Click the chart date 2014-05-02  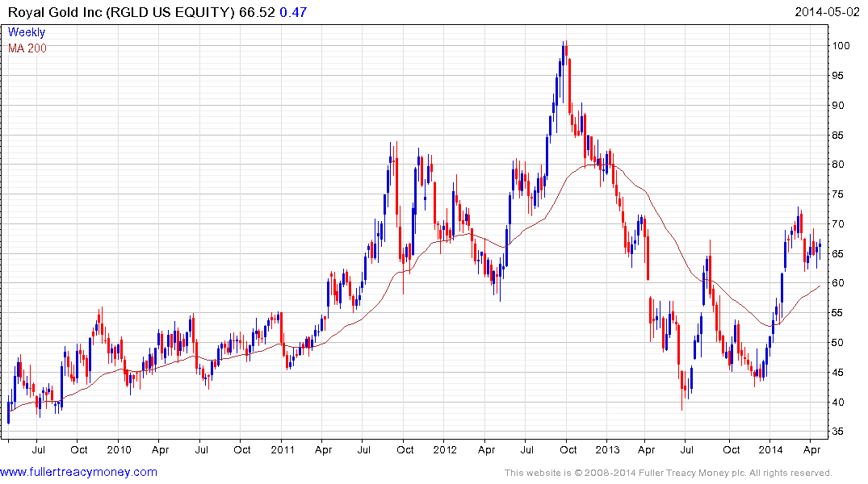point(827,12)
